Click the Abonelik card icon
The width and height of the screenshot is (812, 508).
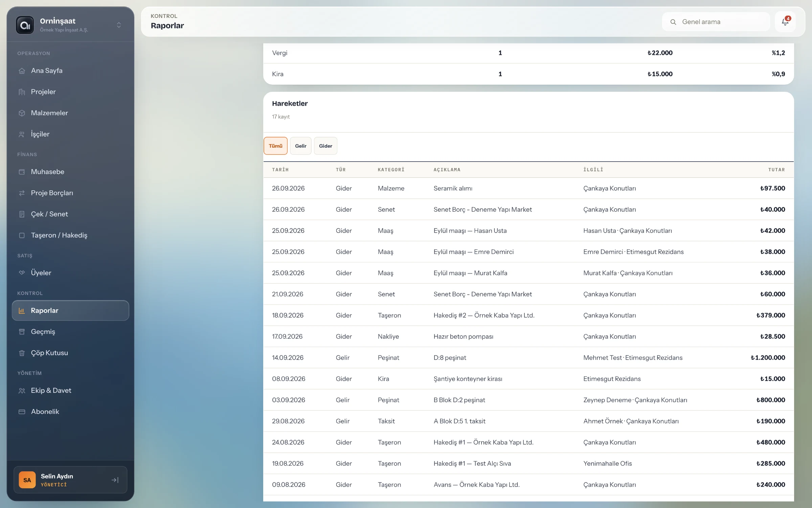pyautogui.click(x=22, y=412)
